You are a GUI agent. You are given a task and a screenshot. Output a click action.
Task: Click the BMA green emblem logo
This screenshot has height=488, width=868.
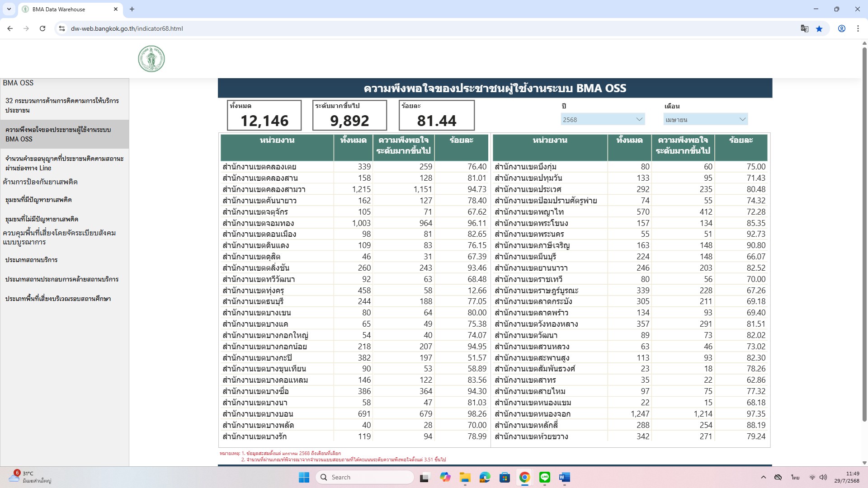click(x=151, y=59)
